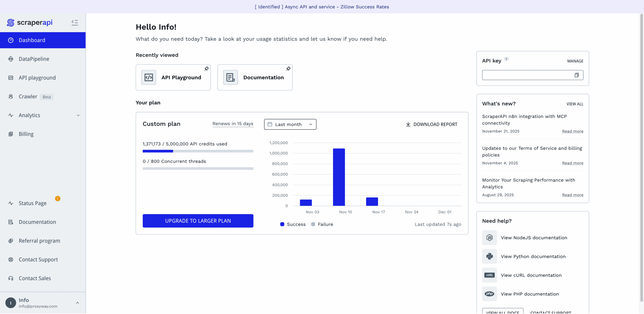Image resolution: width=644 pixels, height=314 pixels.
Task: Open Billing from the sidebar
Action: pyautogui.click(x=26, y=134)
